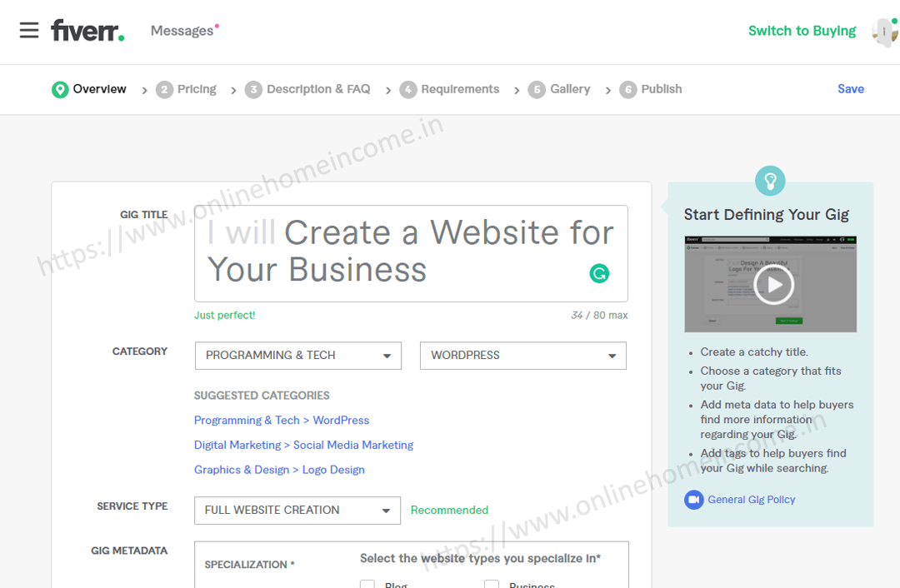Click the "Start Defining Your Gig" heading
Image resolution: width=900 pixels, height=588 pixels.
[767, 215]
